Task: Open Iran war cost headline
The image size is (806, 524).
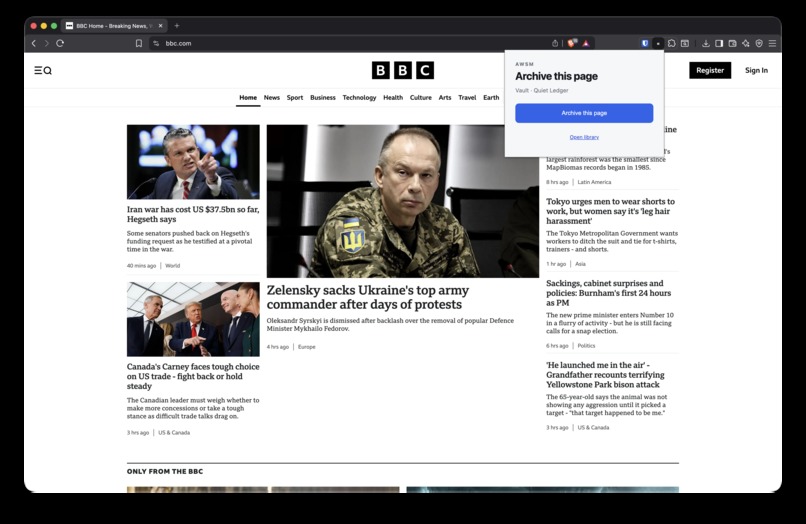Action: pos(193,214)
